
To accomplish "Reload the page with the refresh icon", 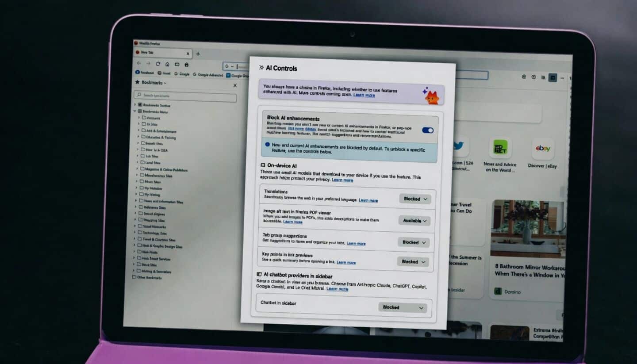I will [x=158, y=64].
